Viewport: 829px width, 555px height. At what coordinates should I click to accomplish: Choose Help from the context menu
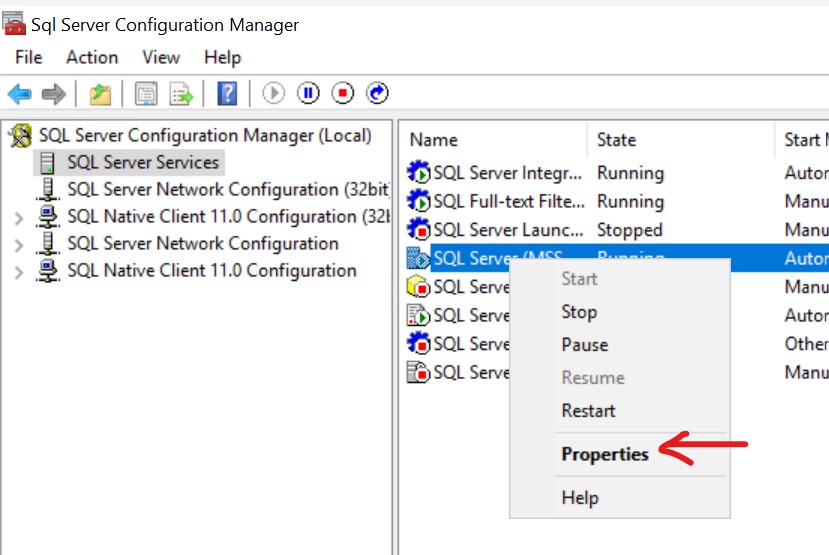(580, 497)
